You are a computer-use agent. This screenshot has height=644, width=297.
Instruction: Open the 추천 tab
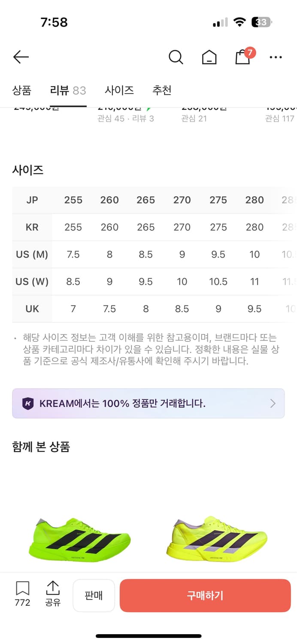[162, 90]
